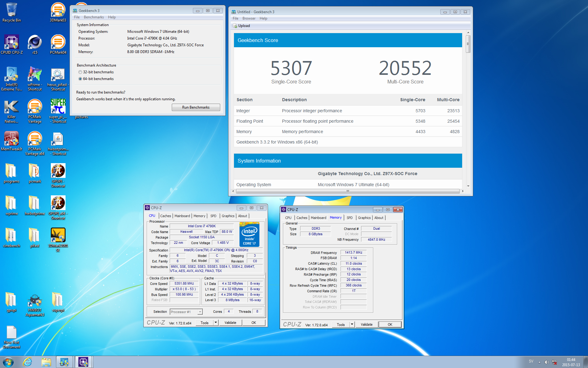Click the vertical scrollbar thumb in Geekbench results
Screen dimensions: 588x368
tap(468, 44)
